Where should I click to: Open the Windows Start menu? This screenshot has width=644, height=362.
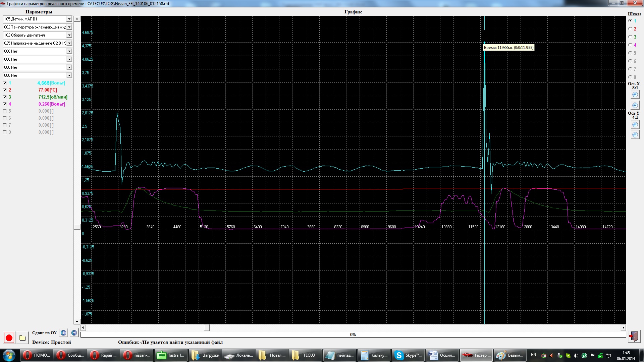tap(9, 355)
